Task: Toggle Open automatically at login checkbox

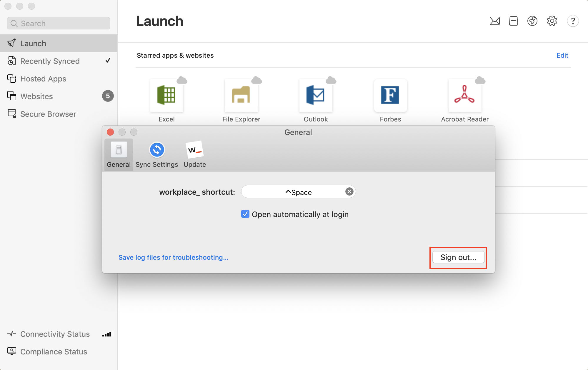Action: 245,214
